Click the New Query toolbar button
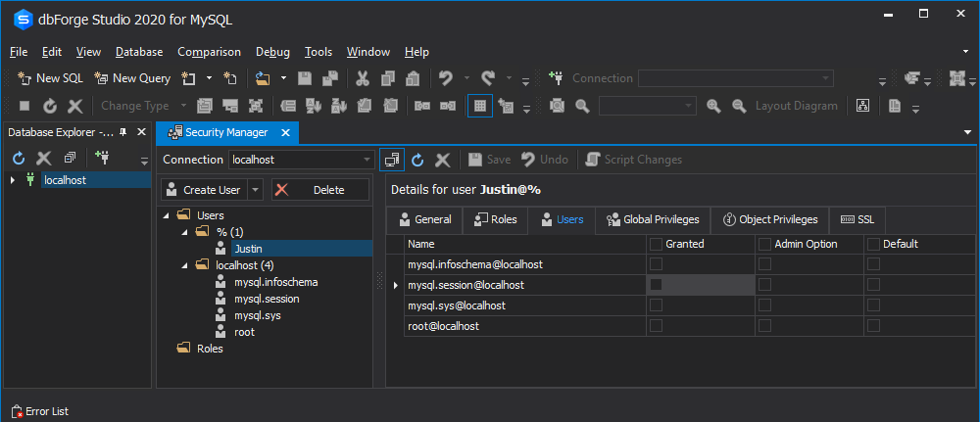This screenshot has width=980, height=422. 132,78
